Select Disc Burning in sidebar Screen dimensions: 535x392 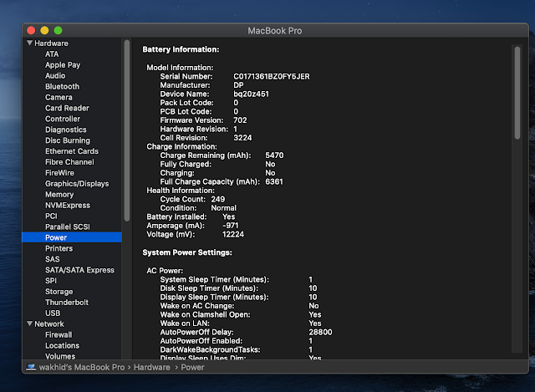pyautogui.click(x=68, y=140)
